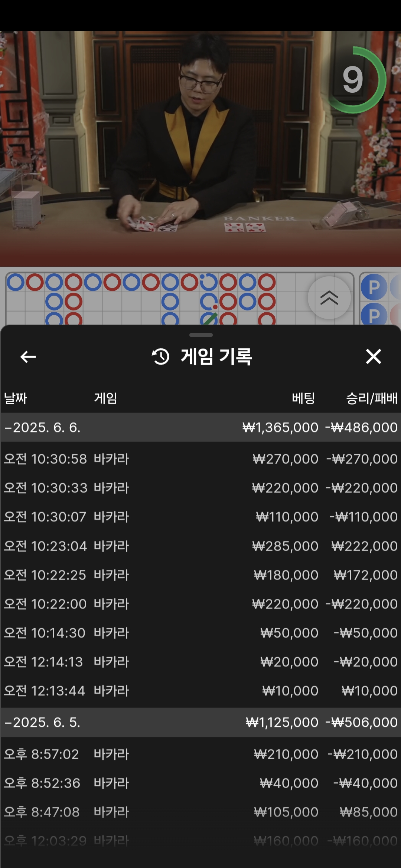Image resolution: width=401 pixels, height=868 pixels.
Task: Tap the history clock icon beside 게임 기록
Action: coord(160,357)
